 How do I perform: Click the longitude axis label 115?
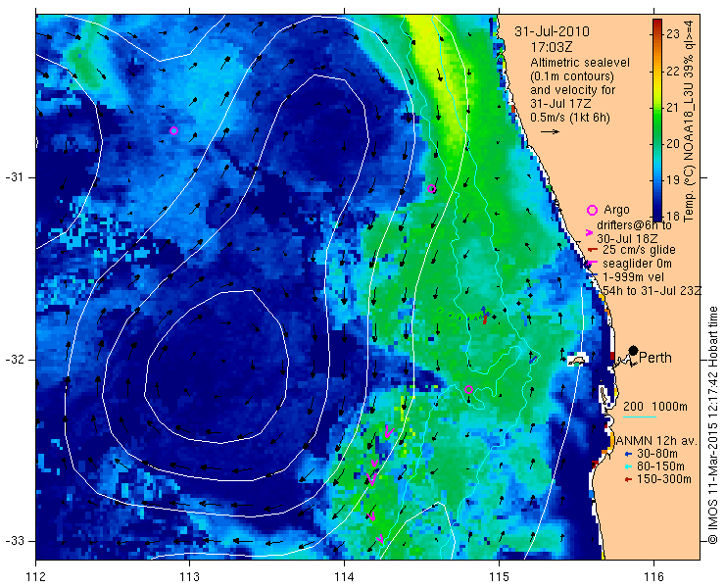[499, 577]
